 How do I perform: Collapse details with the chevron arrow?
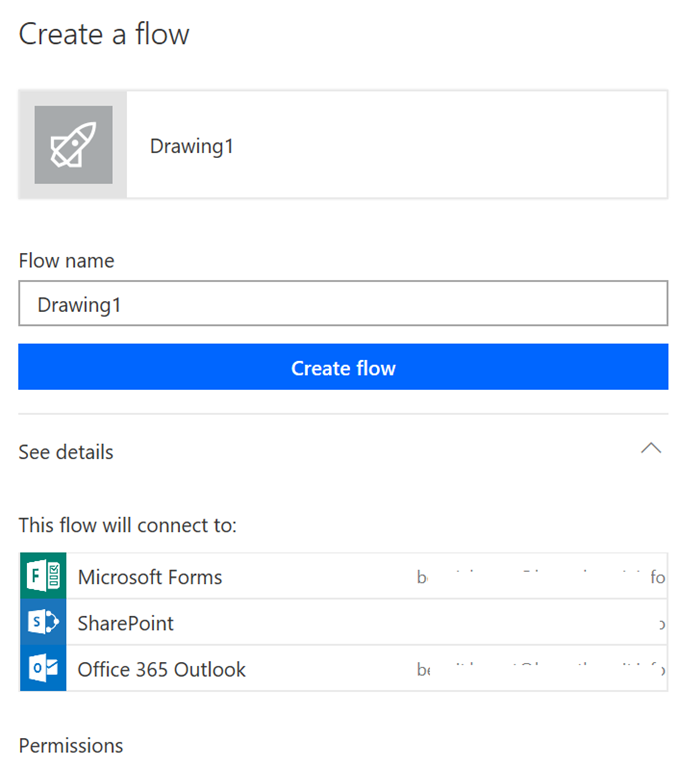point(651,449)
